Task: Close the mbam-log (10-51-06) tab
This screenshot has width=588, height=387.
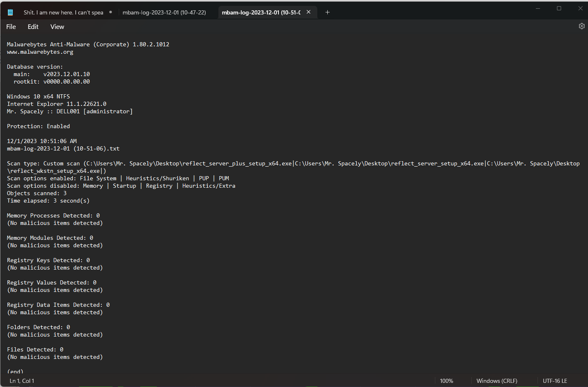Action: click(x=308, y=12)
